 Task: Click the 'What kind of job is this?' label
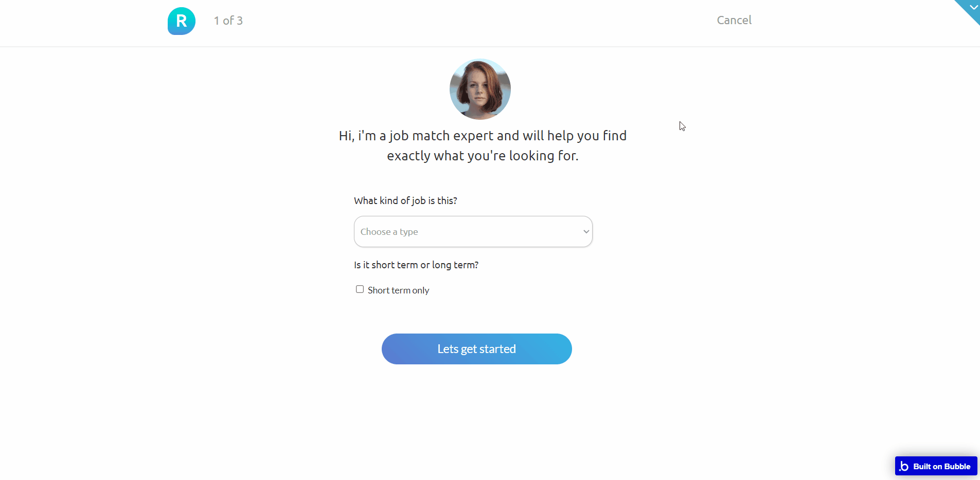(405, 200)
